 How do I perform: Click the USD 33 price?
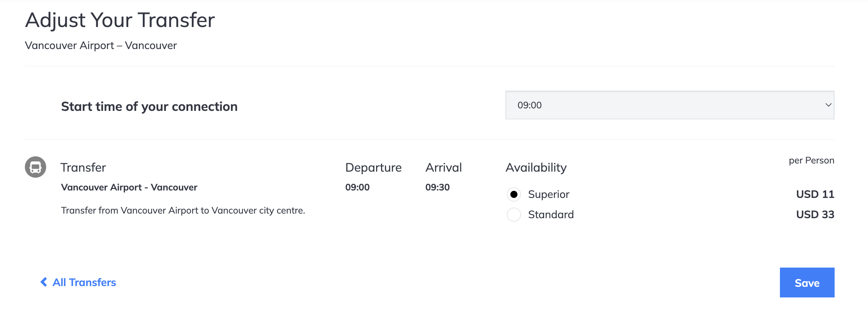(x=815, y=215)
